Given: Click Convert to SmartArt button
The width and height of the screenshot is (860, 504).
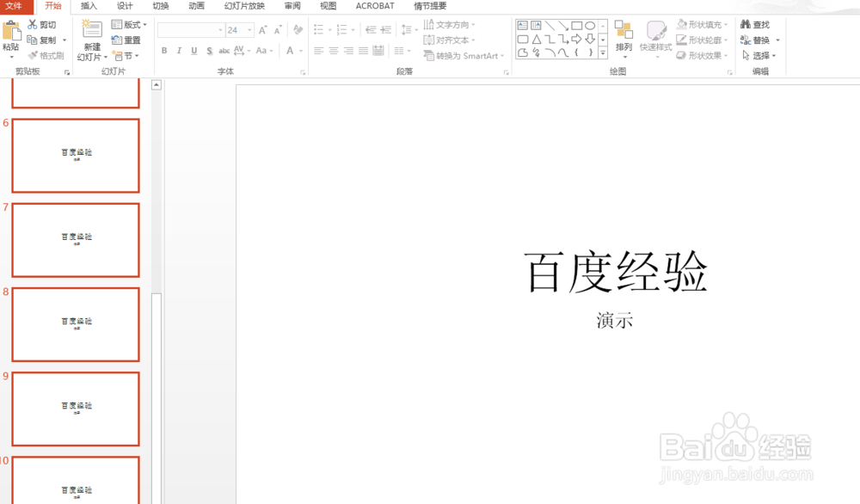Looking at the screenshot, I should tap(464, 55).
